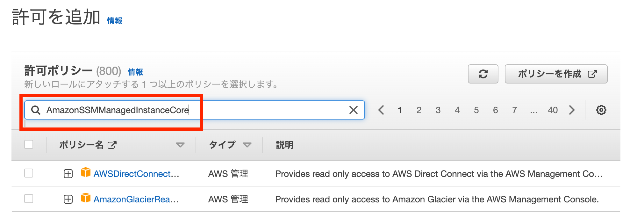644x218 pixels.
Task: Go to next page via right chevron icon
Action: 572,110
